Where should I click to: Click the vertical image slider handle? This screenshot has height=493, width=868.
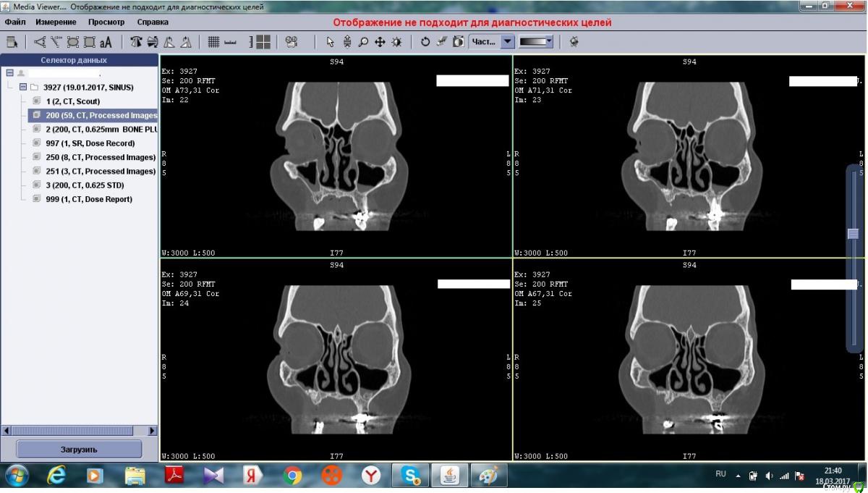coord(854,234)
